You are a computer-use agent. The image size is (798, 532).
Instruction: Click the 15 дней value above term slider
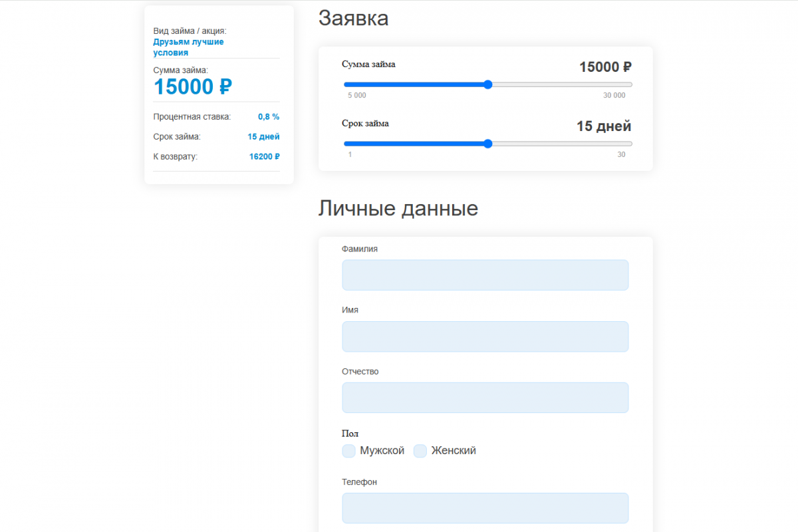point(604,126)
